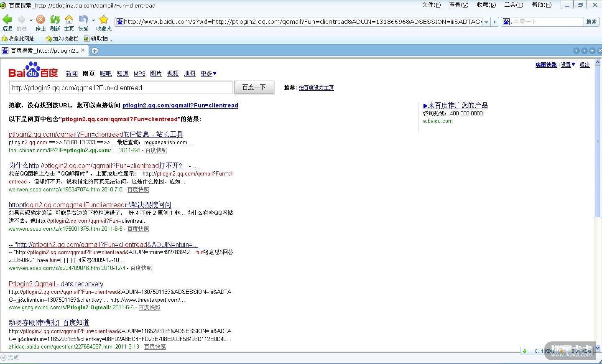The image size is (602, 364).
Task: Switch to Baidu 图片 search
Action: tap(156, 74)
